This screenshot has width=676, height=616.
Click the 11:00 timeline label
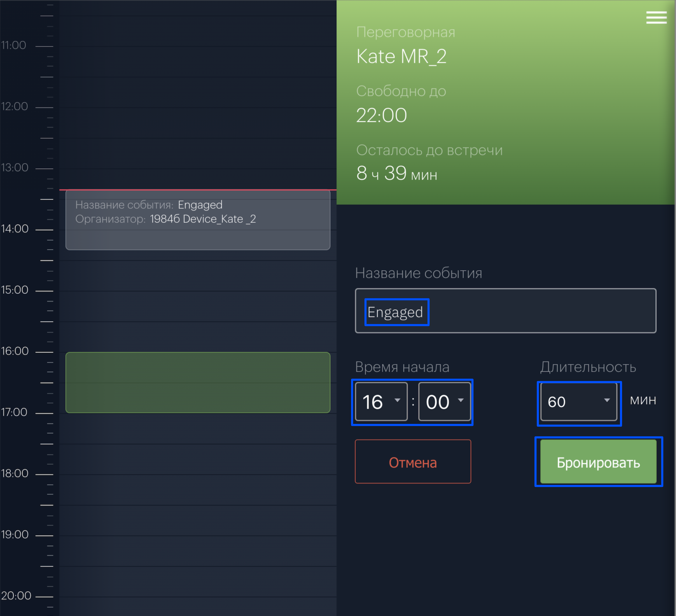13,45
